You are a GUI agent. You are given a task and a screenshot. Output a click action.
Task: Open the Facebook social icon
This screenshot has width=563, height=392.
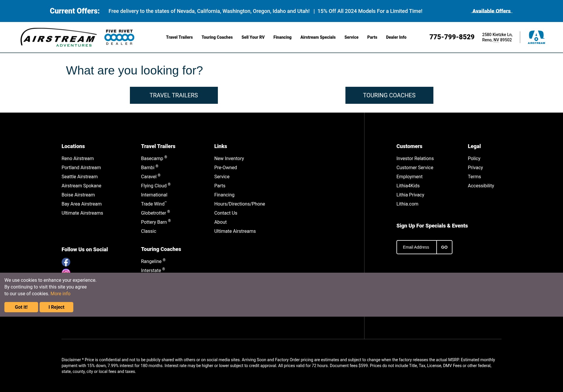[66, 262]
